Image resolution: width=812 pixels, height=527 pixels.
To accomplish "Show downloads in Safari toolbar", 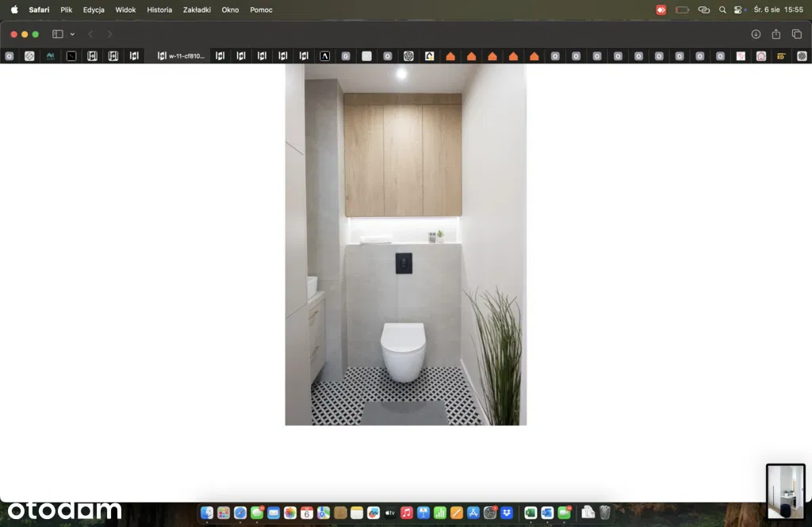I will pos(756,34).
